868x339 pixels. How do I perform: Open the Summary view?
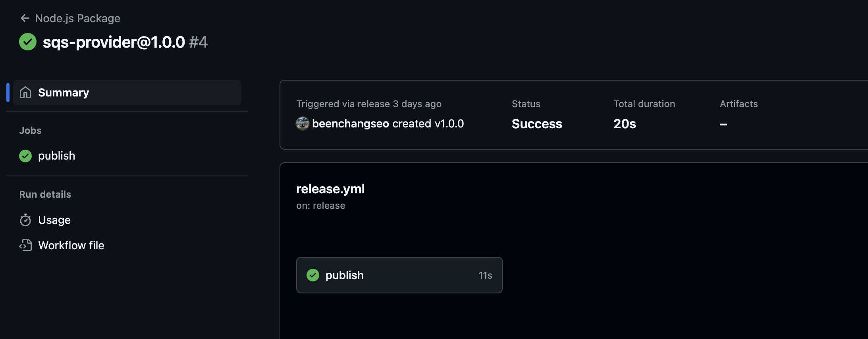point(64,92)
